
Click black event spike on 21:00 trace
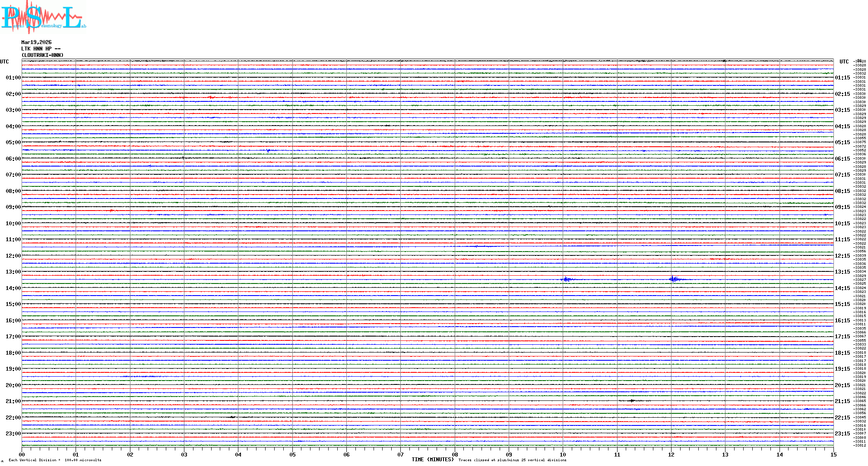[x=632, y=401]
